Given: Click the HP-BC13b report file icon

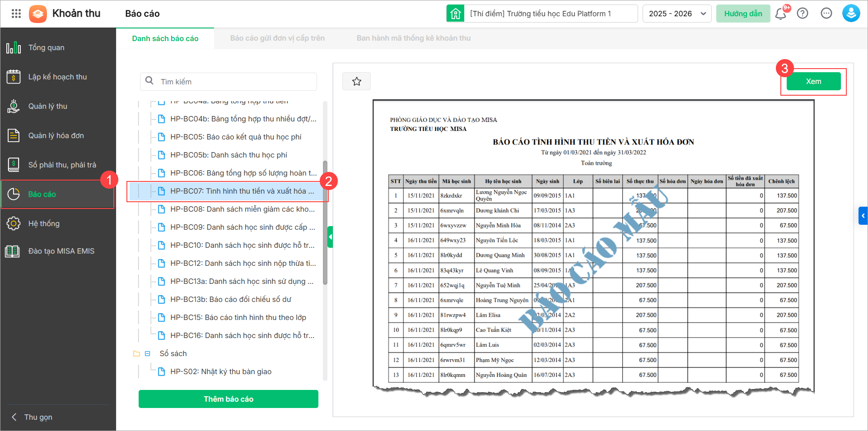Looking at the screenshot, I should pos(161,299).
